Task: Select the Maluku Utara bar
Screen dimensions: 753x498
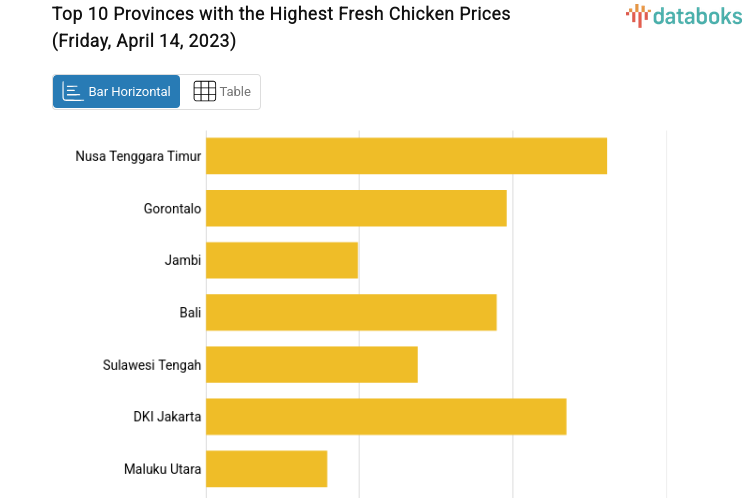Action: (x=267, y=468)
